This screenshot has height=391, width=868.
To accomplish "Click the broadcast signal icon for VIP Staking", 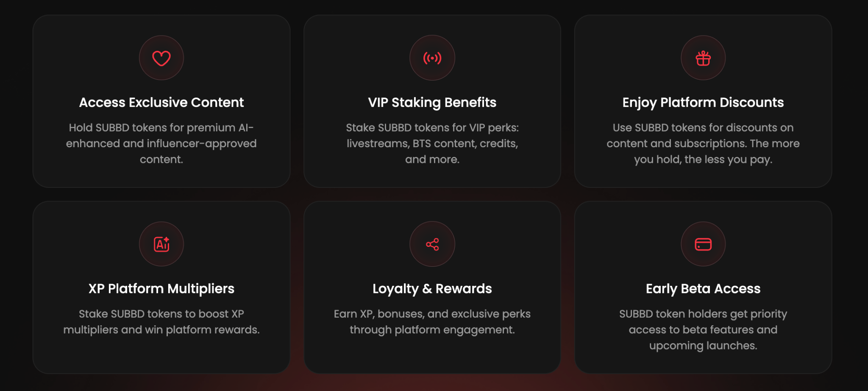I will click(x=432, y=58).
